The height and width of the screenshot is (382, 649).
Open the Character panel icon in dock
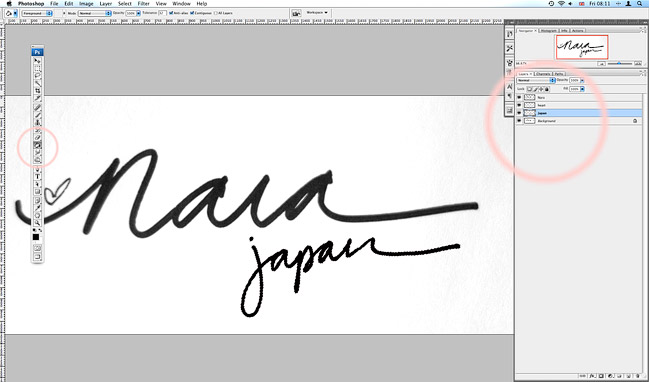(x=510, y=86)
